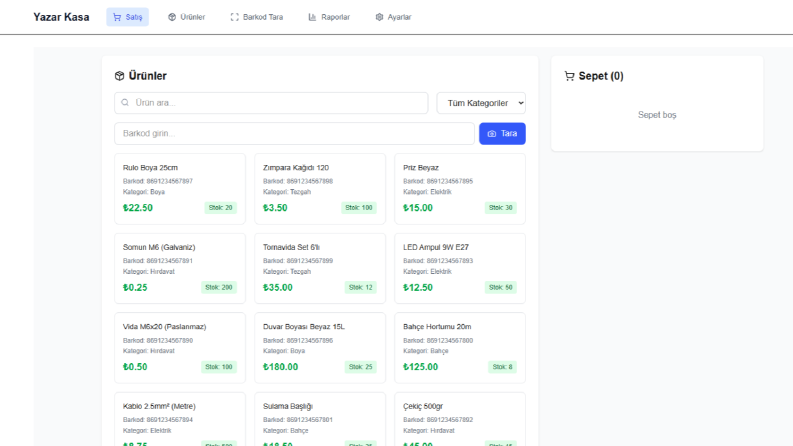Click the Sepet boş message

click(657, 115)
